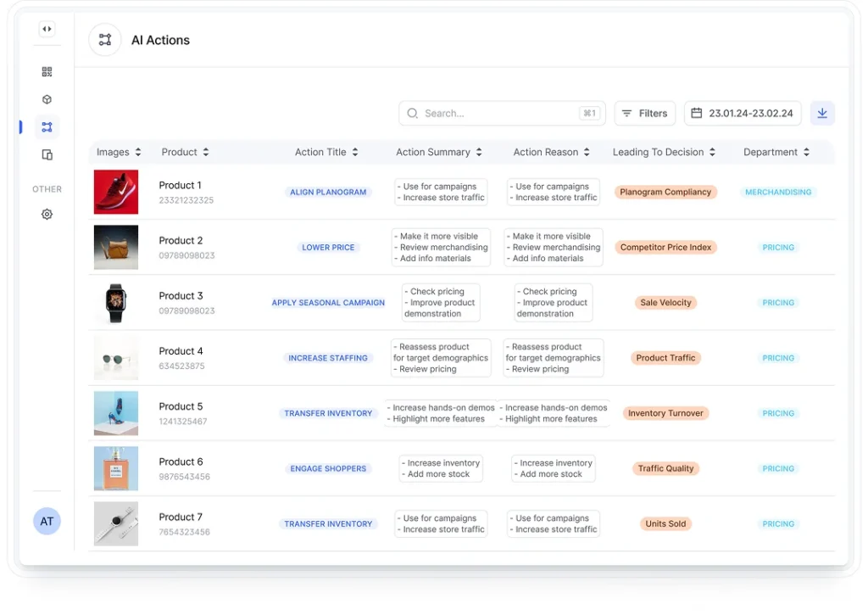Click the download icon button
868x615 pixels.
coord(822,113)
